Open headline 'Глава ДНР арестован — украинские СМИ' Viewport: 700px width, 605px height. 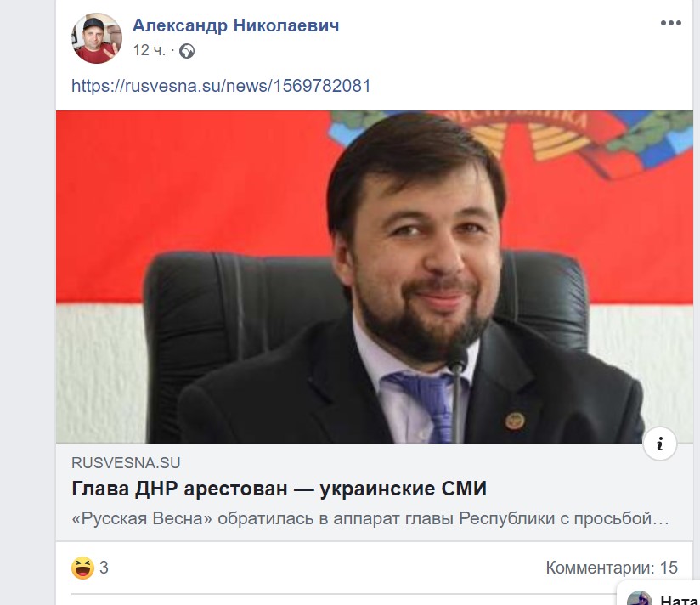click(x=279, y=489)
